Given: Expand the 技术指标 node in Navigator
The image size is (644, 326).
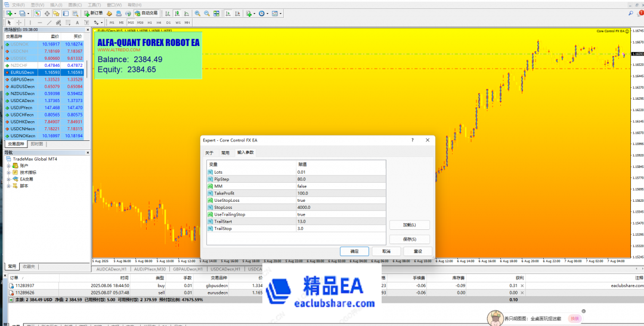Looking at the screenshot, I should tap(8, 172).
